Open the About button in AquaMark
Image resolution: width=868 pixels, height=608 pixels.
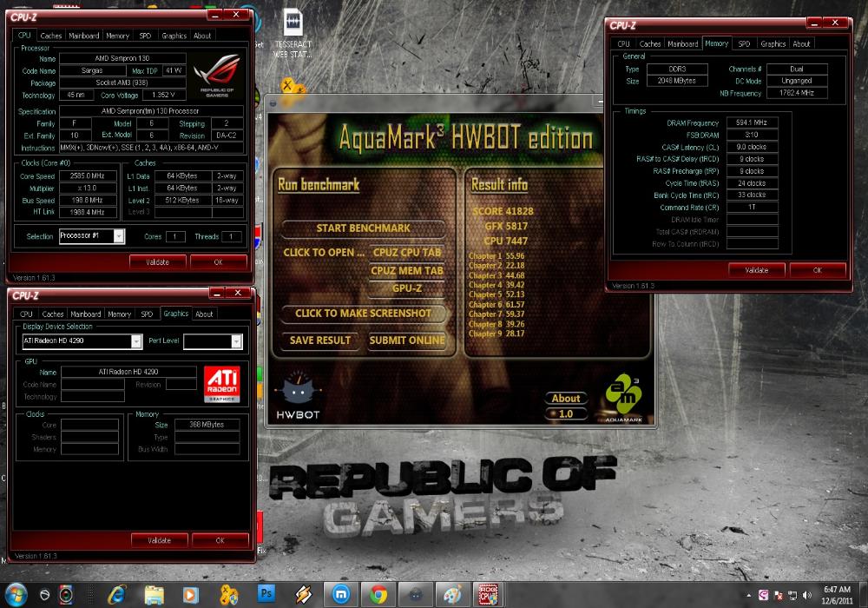(566, 398)
